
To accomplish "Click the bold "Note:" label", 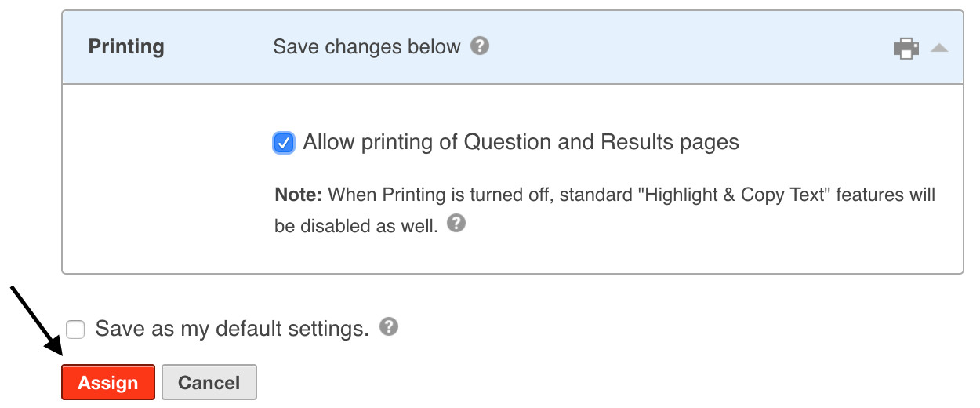I will 298,194.
